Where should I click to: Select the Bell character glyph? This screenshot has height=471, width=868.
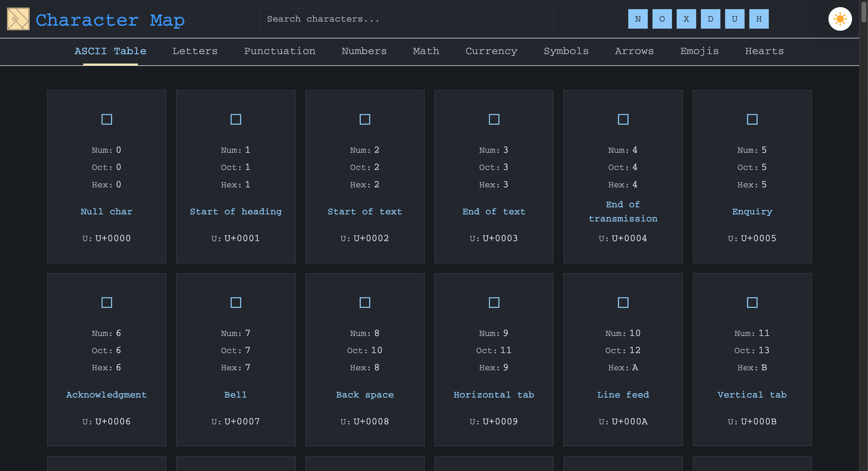tap(236, 302)
